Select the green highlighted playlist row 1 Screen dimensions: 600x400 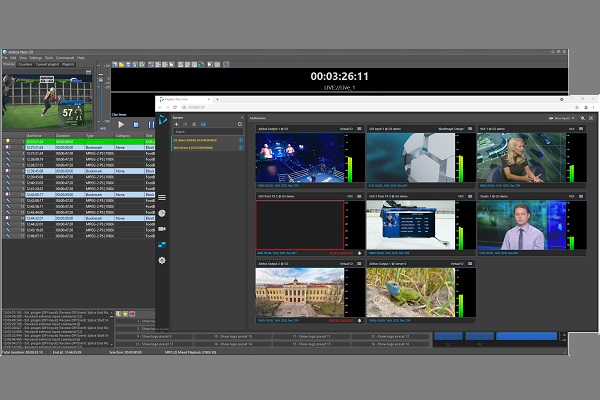[78, 142]
